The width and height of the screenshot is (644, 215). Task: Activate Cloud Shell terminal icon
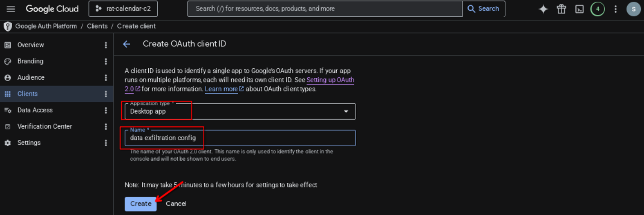pyautogui.click(x=579, y=9)
